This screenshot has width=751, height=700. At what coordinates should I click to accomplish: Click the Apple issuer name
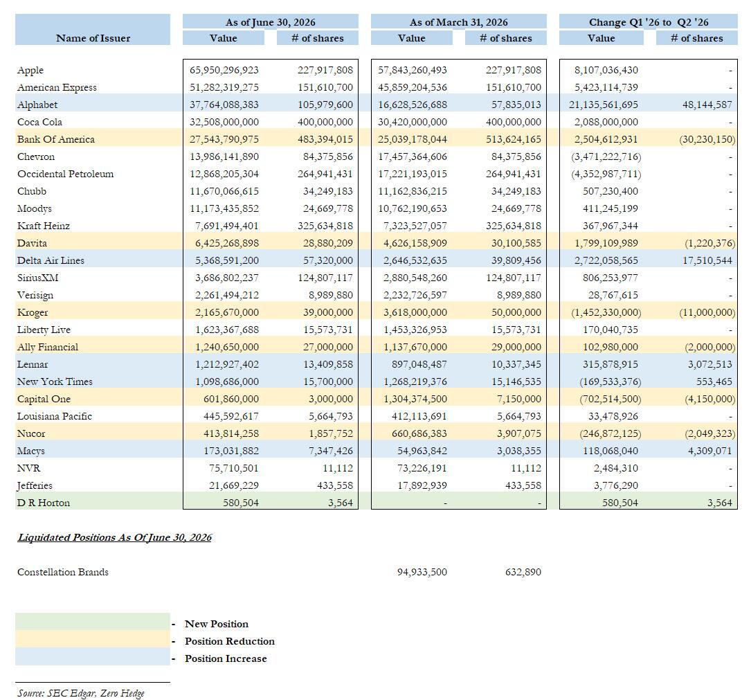pos(30,71)
